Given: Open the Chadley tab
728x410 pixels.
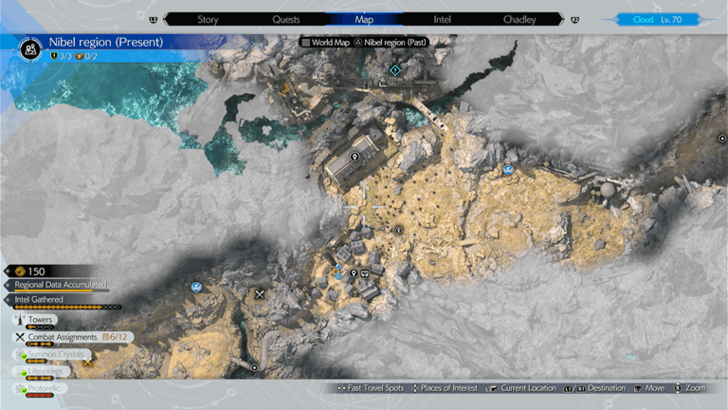Looking at the screenshot, I should tap(518, 19).
